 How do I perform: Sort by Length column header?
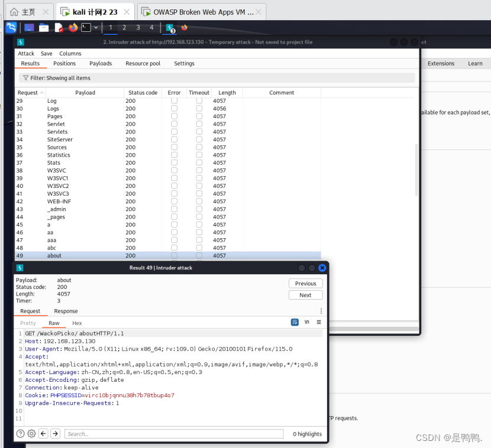227,93
